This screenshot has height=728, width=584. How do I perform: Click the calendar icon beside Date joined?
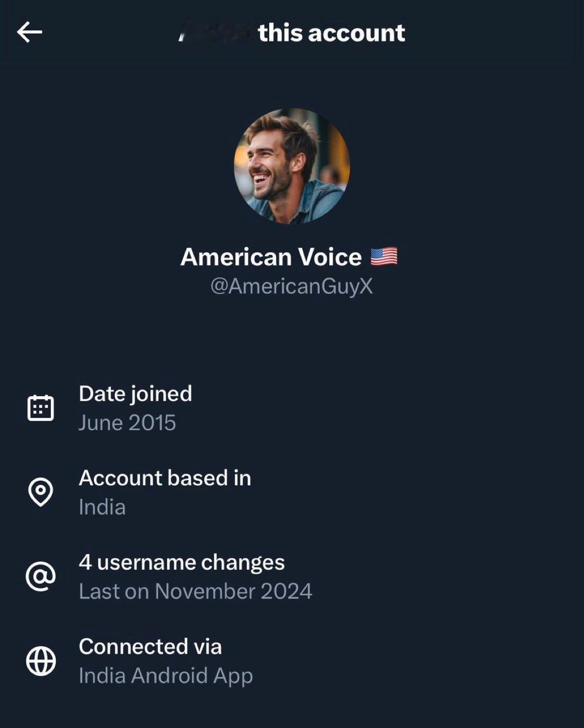coord(40,408)
